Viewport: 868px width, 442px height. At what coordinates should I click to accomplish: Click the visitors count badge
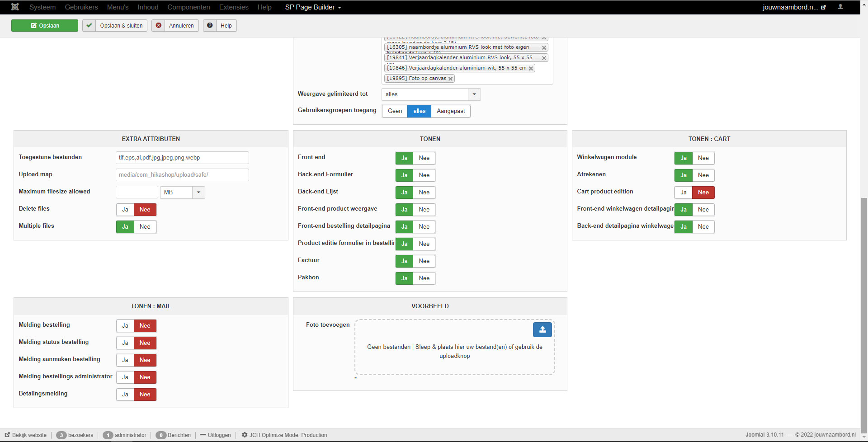pos(61,435)
